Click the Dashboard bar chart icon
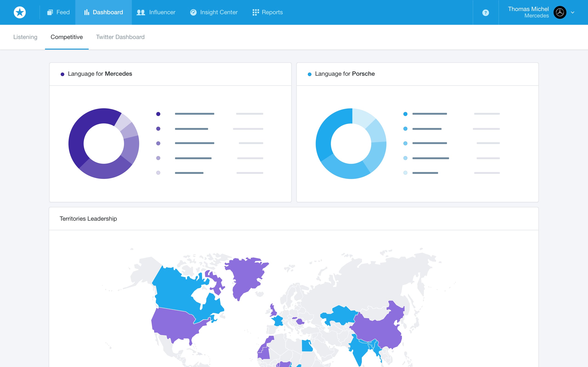Viewport: 588px width, 367px height. (x=87, y=12)
